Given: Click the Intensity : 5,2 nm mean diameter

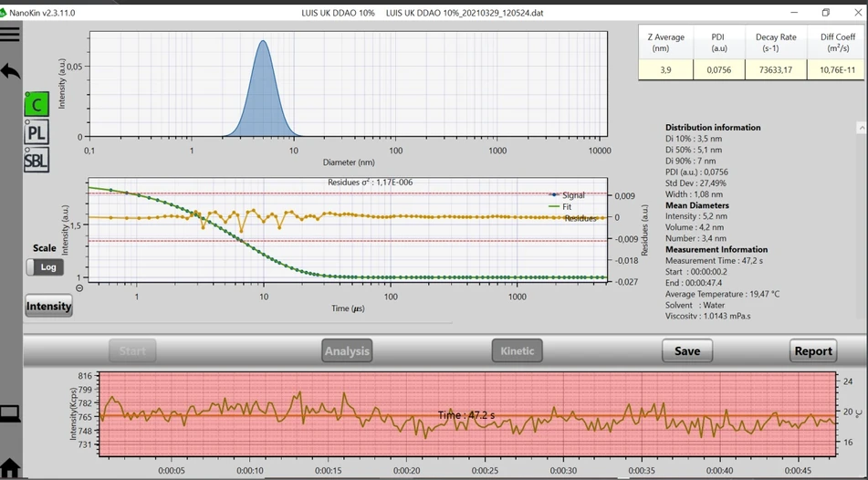Looking at the screenshot, I should point(696,216).
